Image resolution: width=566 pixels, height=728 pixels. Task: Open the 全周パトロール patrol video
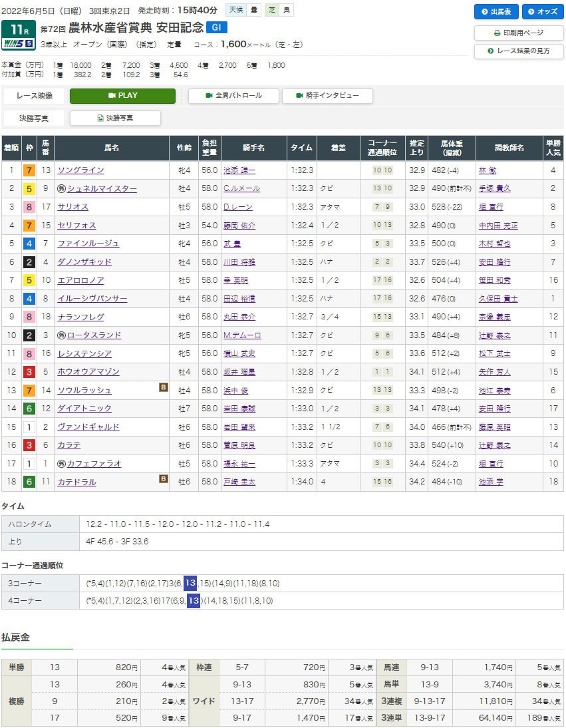(233, 96)
